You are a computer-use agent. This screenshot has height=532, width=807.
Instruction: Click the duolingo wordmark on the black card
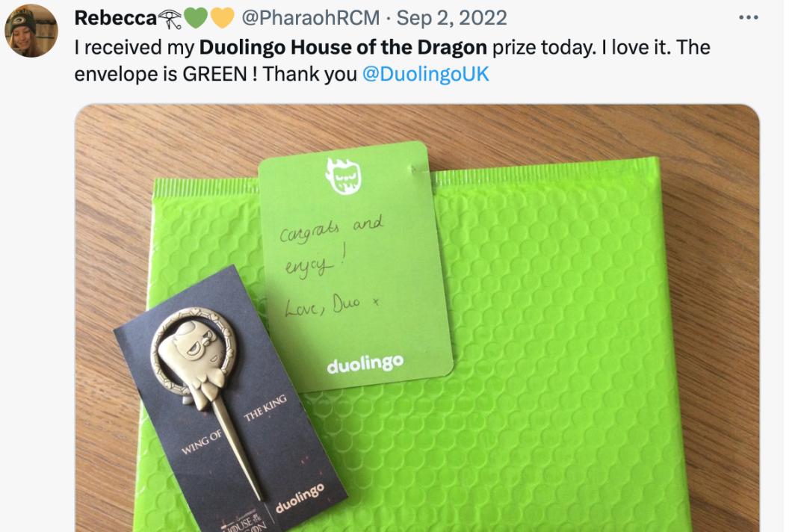pyautogui.click(x=300, y=498)
